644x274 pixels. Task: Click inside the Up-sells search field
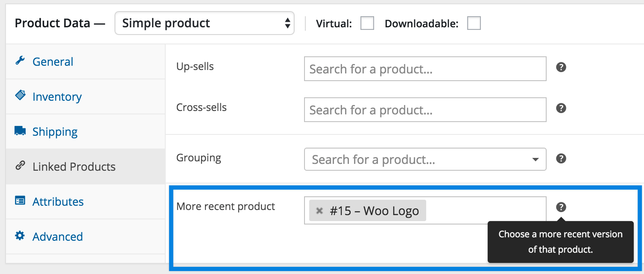coord(425,69)
